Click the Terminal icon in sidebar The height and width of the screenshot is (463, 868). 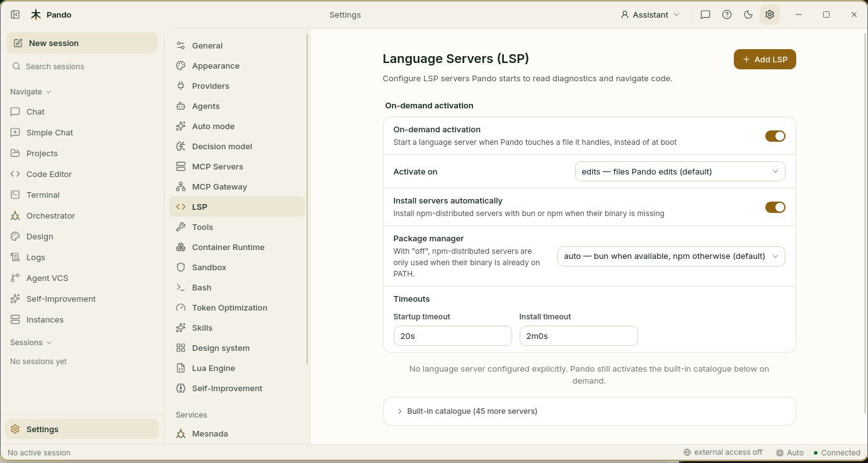point(15,195)
